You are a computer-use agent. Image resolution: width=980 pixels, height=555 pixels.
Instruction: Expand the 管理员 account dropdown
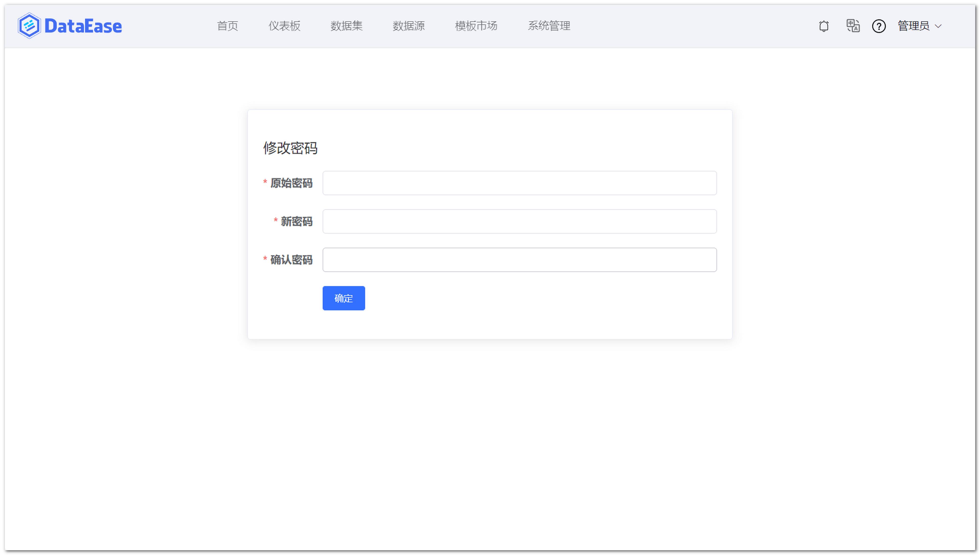tap(916, 26)
